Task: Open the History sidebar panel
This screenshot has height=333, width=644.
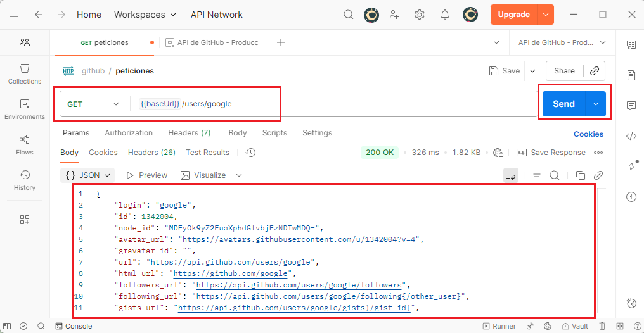Action: [x=25, y=180]
